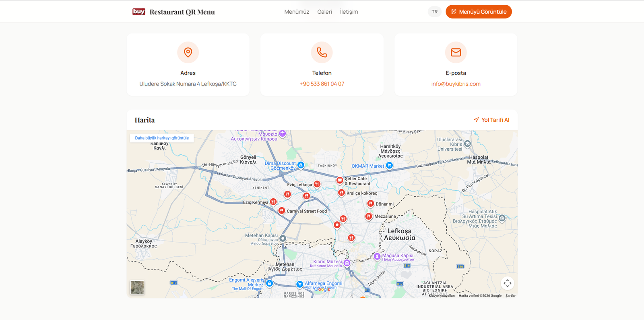Click the Mezzaluna restaurant pin
The width and height of the screenshot is (644, 320).
[x=368, y=216]
